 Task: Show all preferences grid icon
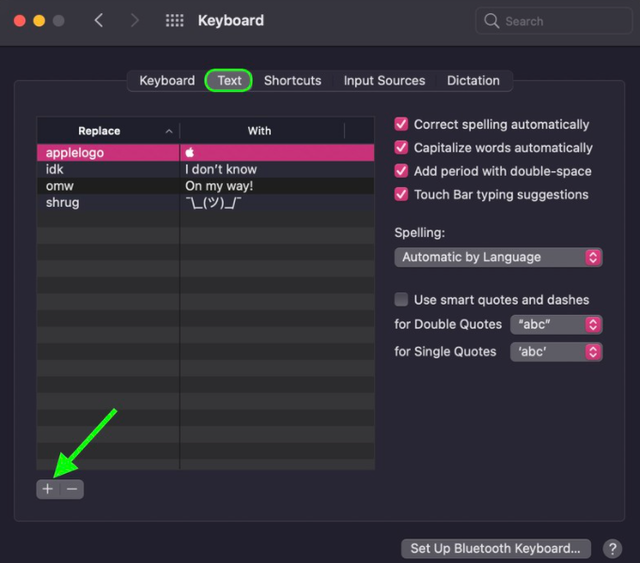pyautogui.click(x=174, y=20)
